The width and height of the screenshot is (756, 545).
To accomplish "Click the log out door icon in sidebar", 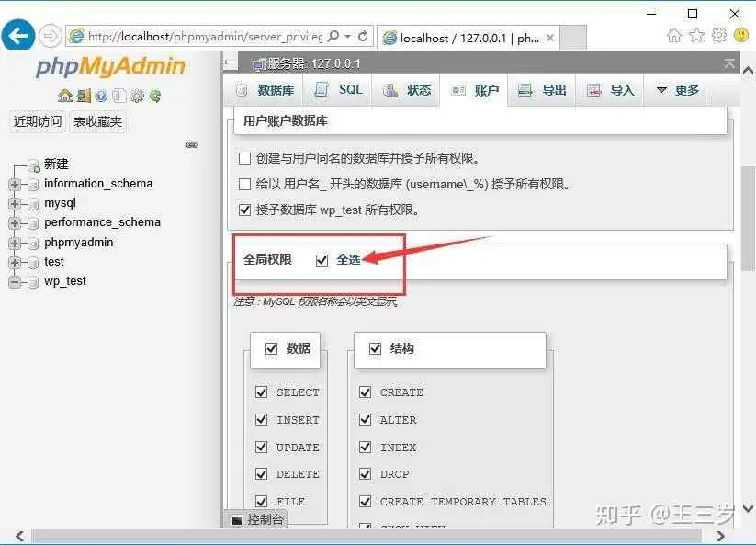I will pyautogui.click(x=84, y=96).
